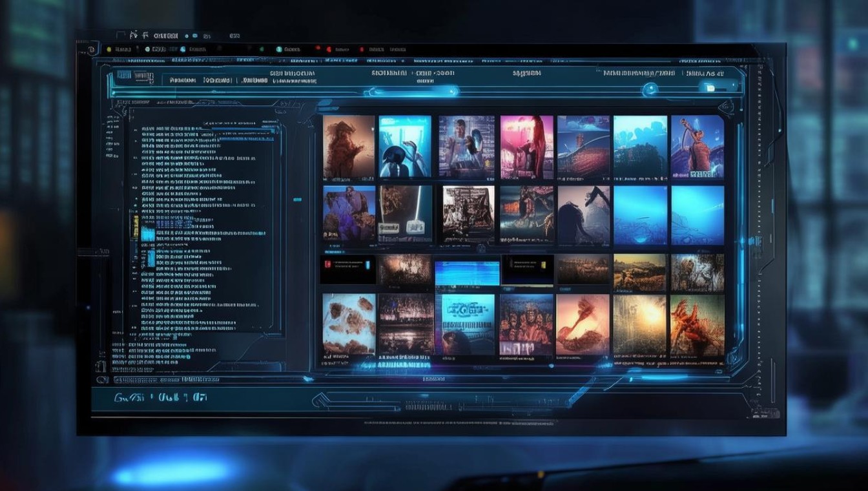Toggle the small cyan indicator between panels

tap(297, 200)
